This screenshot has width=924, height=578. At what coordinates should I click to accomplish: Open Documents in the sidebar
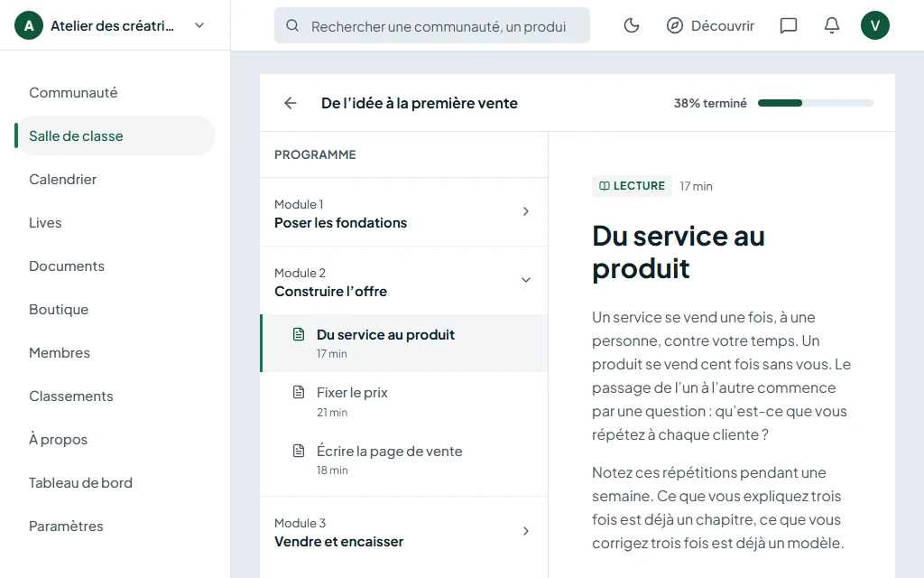coord(115,266)
